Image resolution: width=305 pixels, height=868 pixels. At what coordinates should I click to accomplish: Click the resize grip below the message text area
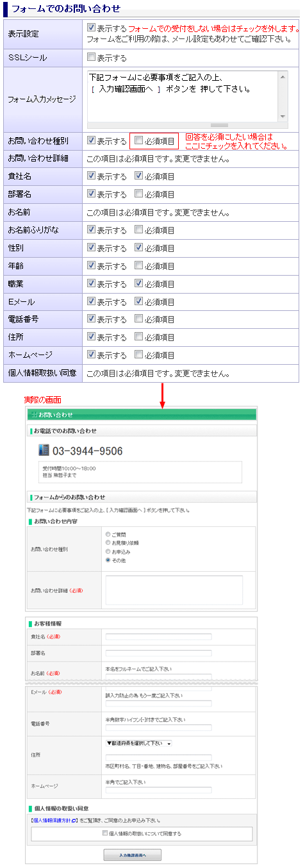point(219,125)
